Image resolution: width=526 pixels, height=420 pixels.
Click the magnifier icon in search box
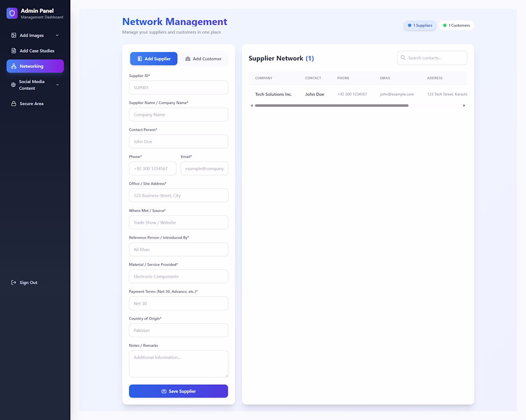[x=403, y=58]
